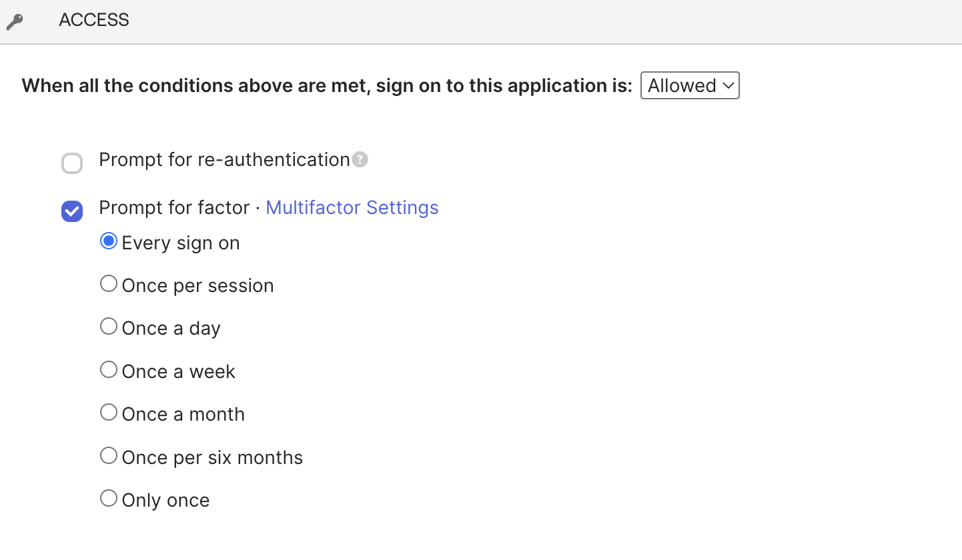Enable the Prompt for re-authentication checkbox
The height and width of the screenshot is (560, 962).
(x=72, y=163)
